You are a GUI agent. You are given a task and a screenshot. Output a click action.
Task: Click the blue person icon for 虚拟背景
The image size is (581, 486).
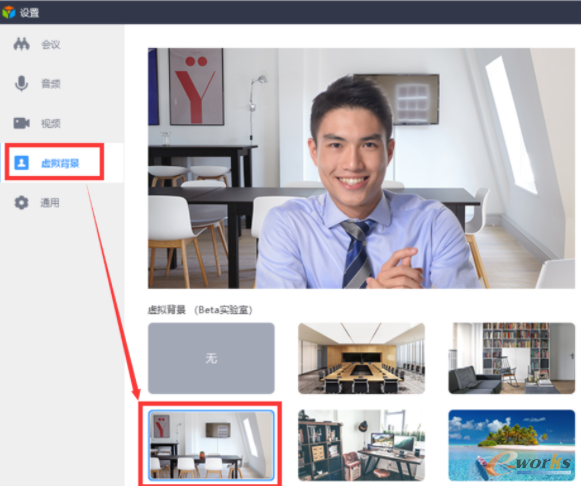coord(21,162)
